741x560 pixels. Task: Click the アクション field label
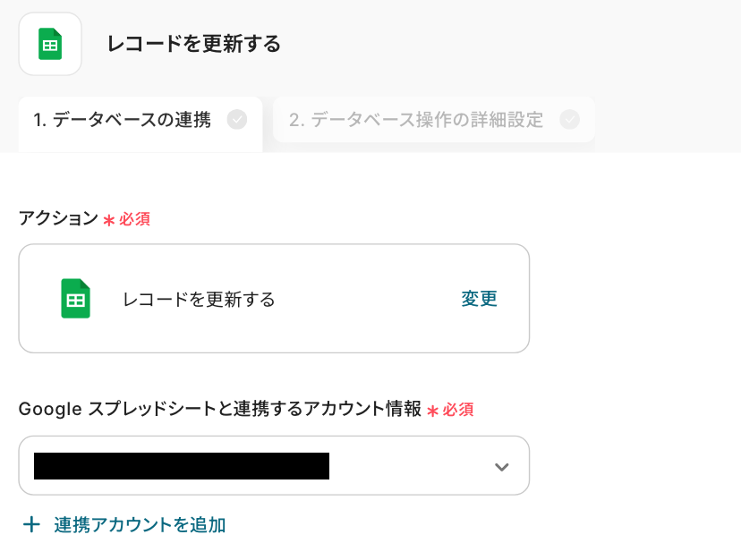coord(58,218)
